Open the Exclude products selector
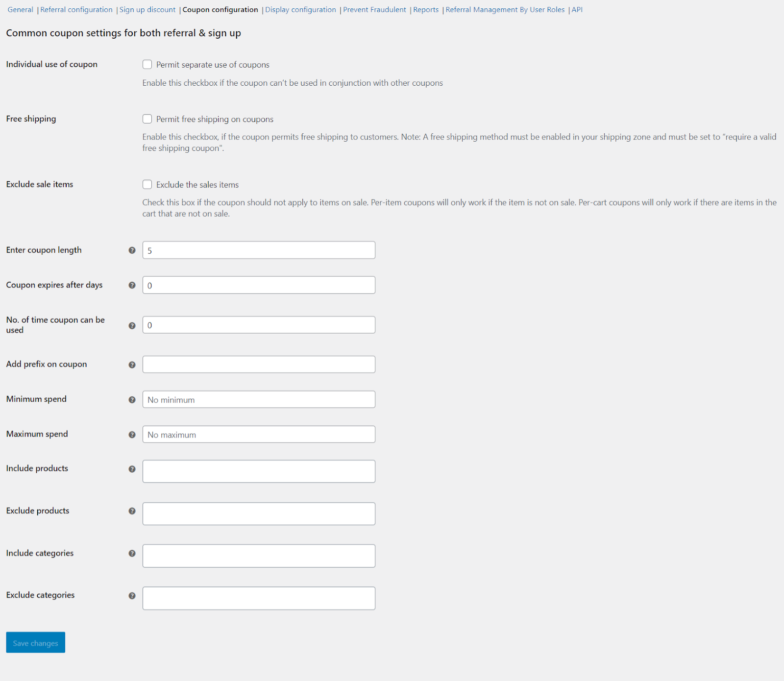The height and width of the screenshot is (681, 784). click(x=259, y=514)
